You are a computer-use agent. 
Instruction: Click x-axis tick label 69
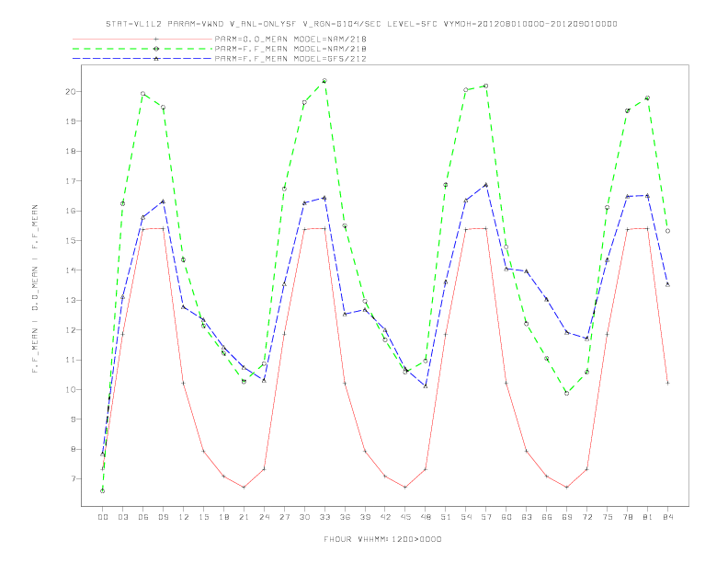567,517
